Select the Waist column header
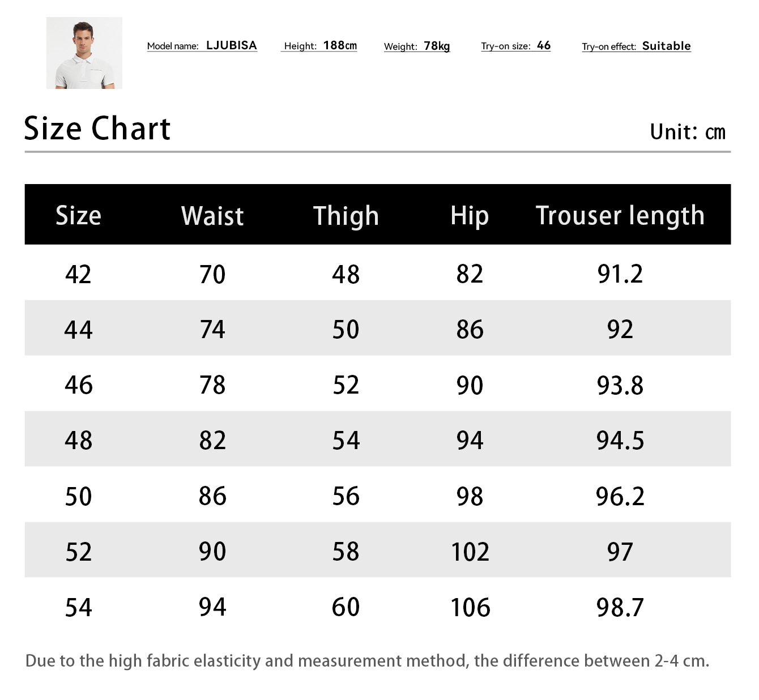The width and height of the screenshot is (759, 700). [x=212, y=216]
